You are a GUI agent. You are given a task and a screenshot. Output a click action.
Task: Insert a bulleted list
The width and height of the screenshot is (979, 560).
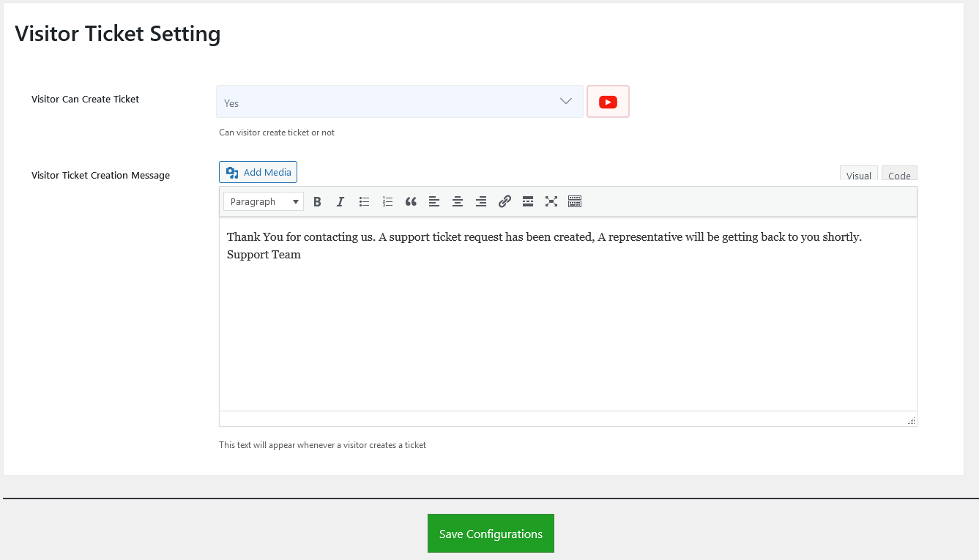[x=364, y=202]
